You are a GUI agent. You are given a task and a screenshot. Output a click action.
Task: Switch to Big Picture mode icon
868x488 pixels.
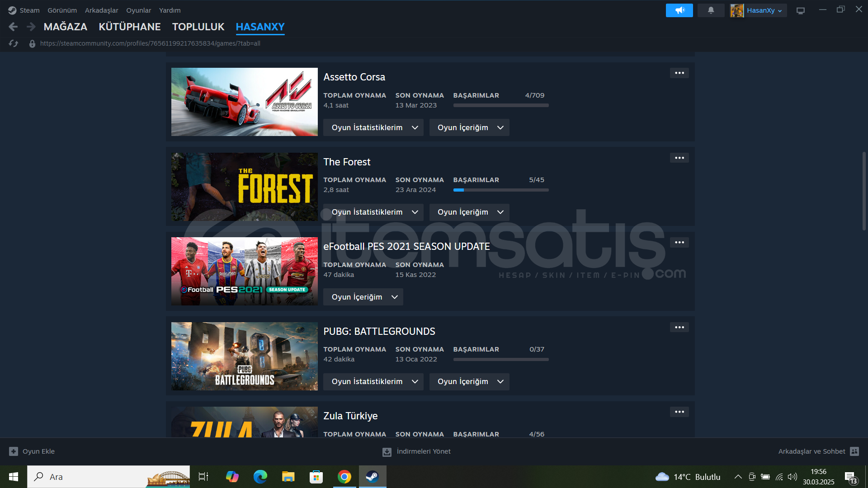pos(800,10)
